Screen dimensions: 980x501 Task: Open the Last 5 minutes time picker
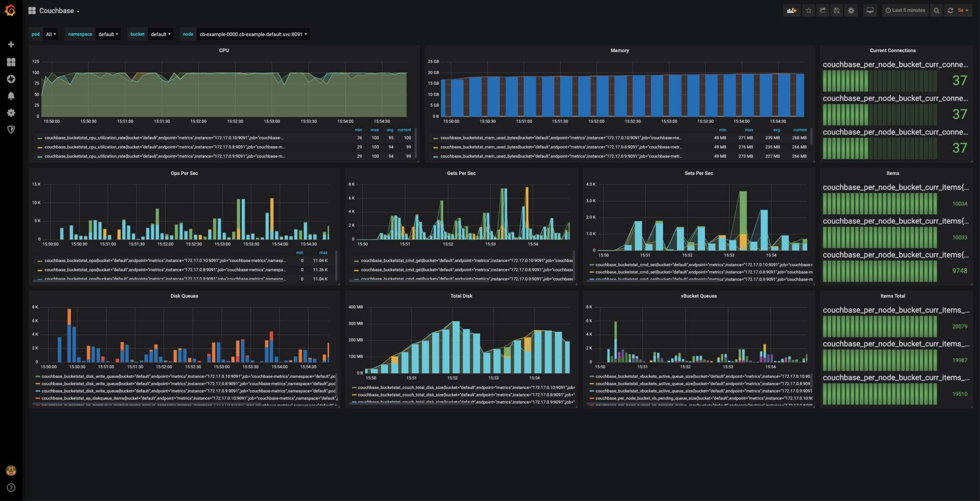[905, 10]
